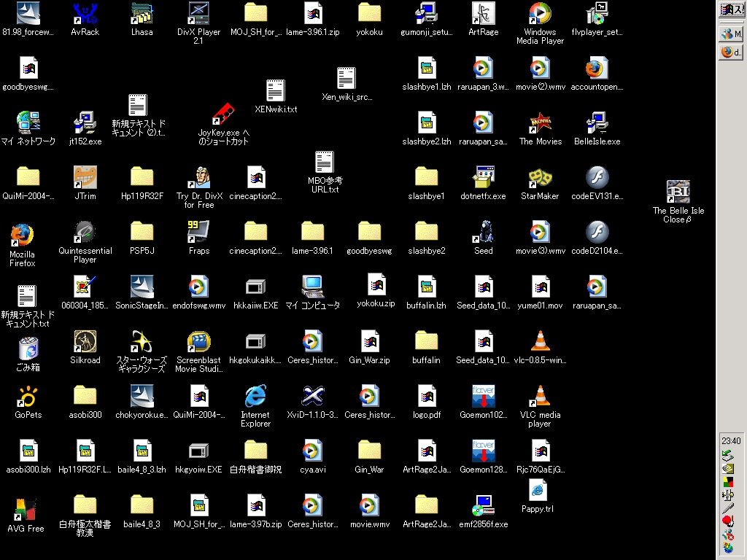Select the movie.wmv file
This screenshot has height=560, width=747.
tap(369, 512)
